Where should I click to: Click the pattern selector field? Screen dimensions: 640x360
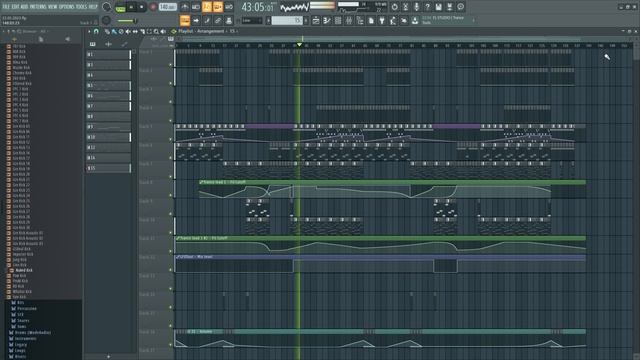tap(287, 20)
